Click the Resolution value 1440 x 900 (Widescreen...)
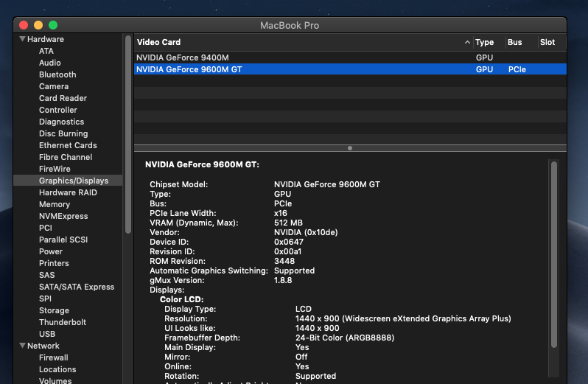588x384 pixels. tap(403, 318)
